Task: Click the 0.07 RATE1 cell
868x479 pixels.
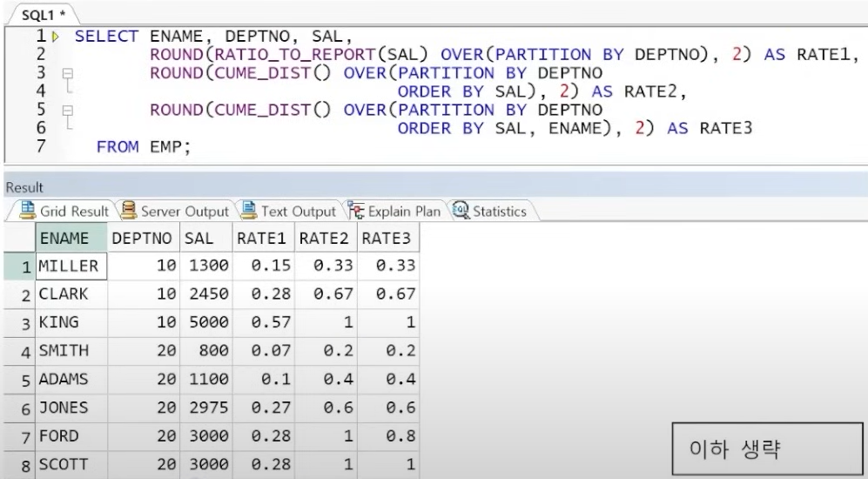Action: [264, 351]
